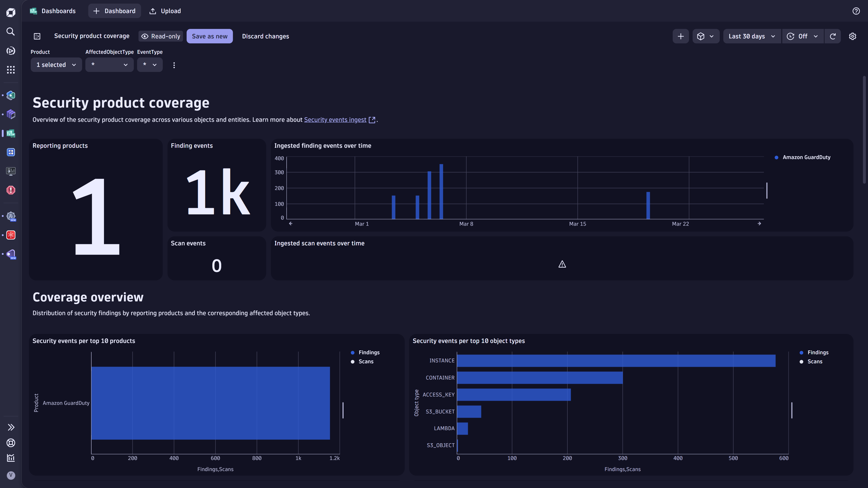Toggle Findings legend in object types chart
Viewport: 868px width, 488px height.
[x=814, y=352]
